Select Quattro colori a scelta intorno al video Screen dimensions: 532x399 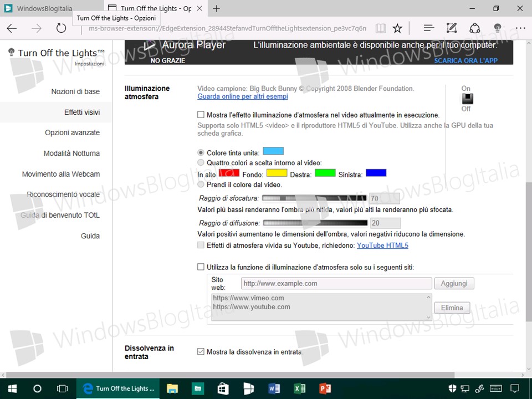click(x=201, y=162)
